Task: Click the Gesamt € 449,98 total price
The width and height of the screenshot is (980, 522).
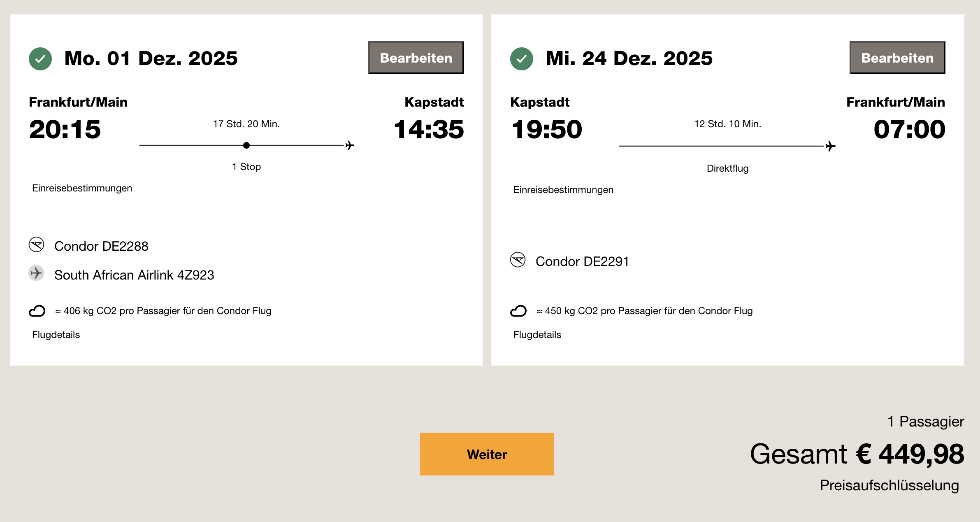Action: (x=857, y=454)
